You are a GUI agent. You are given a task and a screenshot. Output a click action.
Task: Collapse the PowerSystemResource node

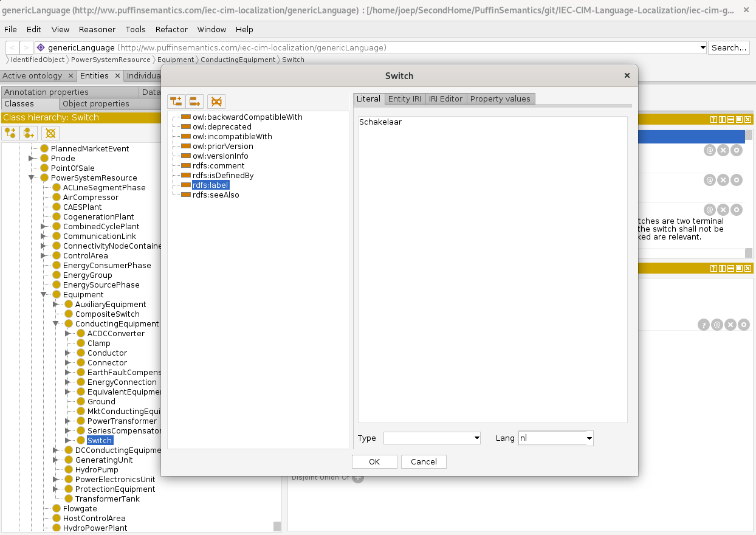click(32, 178)
